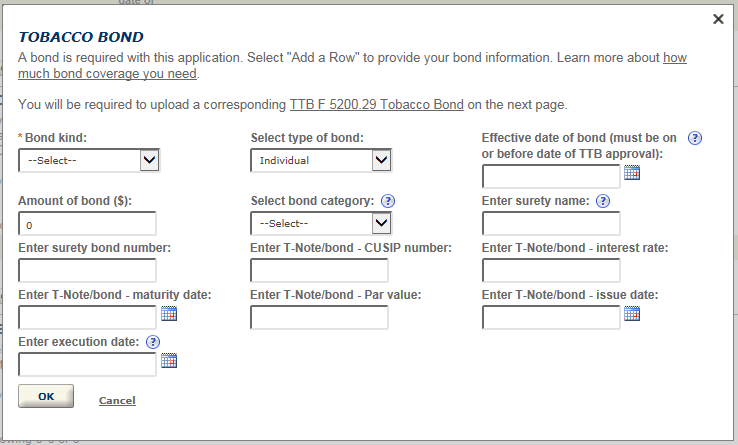738x445 pixels.
Task: Click the surety bond number field
Action: (x=87, y=270)
